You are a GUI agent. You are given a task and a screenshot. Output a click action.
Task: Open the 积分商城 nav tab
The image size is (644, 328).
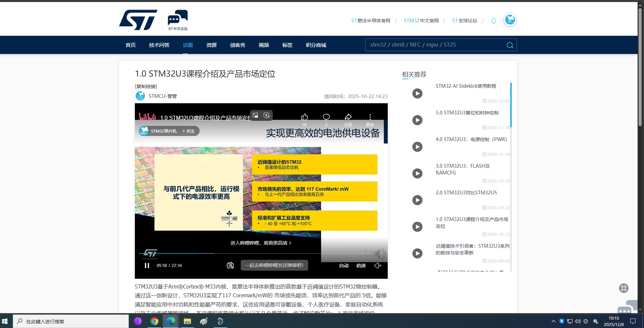tap(316, 45)
